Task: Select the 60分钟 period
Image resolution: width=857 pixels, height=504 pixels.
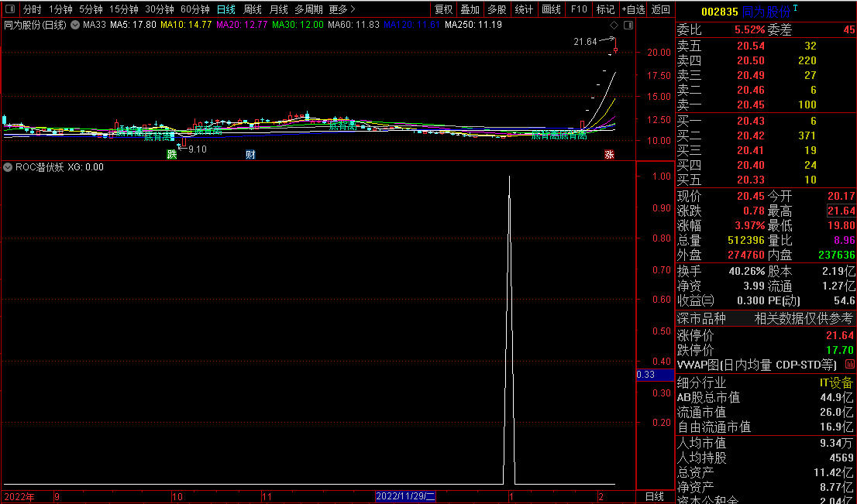Action: click(x=195, y=9)
